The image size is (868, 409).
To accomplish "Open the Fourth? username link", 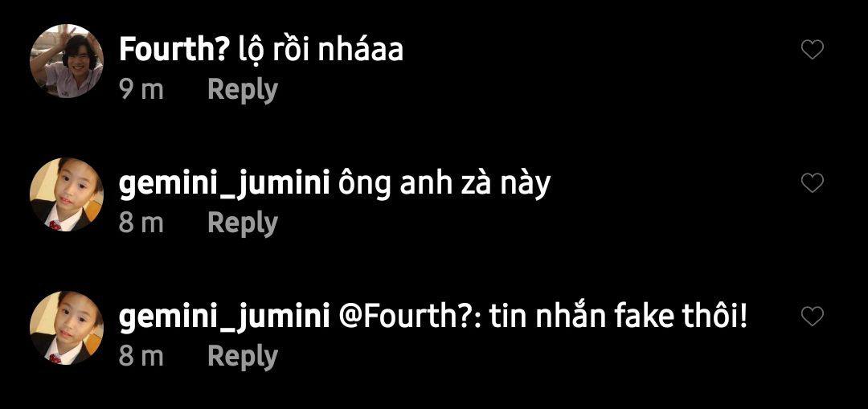I will click(174, 51).
